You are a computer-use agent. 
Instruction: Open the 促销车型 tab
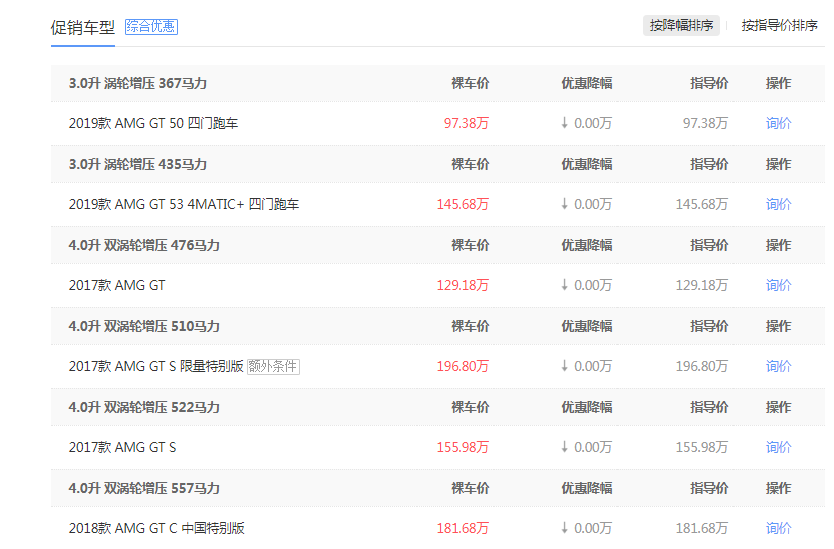[x=82, y=27]
